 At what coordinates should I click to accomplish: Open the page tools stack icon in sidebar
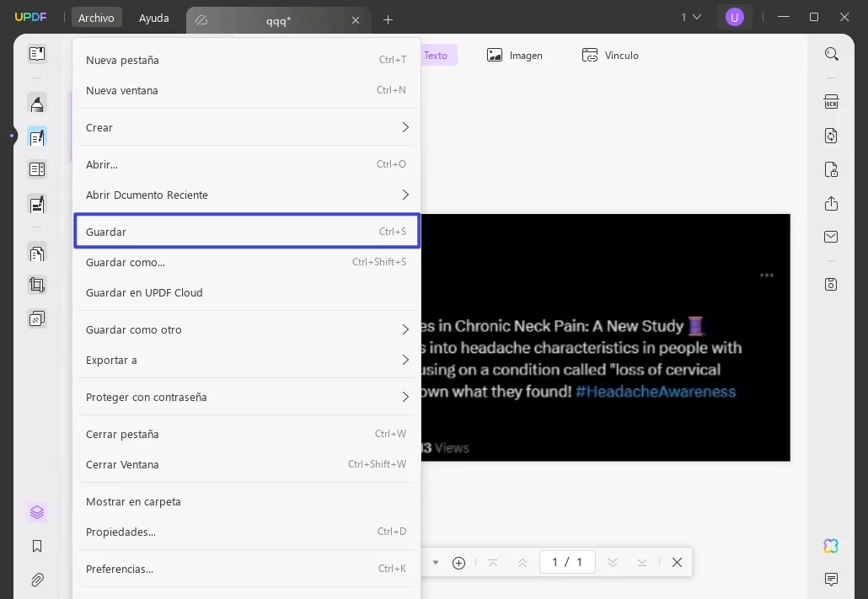[37, 318]
